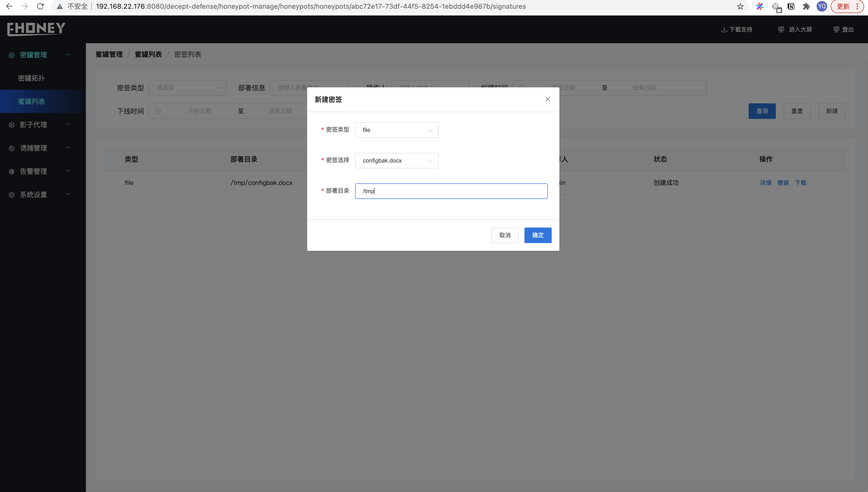The width and height of the screenshot is (868, 492).
Task: Click the 新建 button in background
Action: (832, 111)
